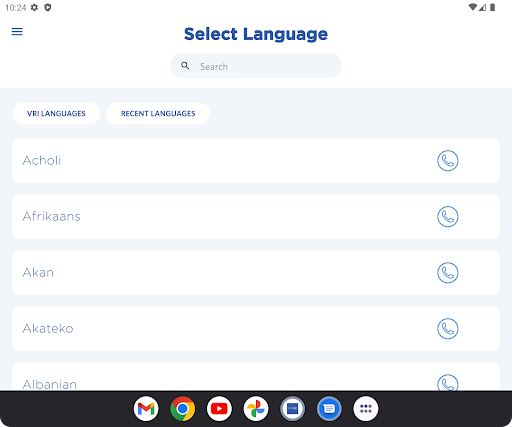Tap the search magnifier icon
The width and height of the screenshot is (512, 427).
(185, 66)
